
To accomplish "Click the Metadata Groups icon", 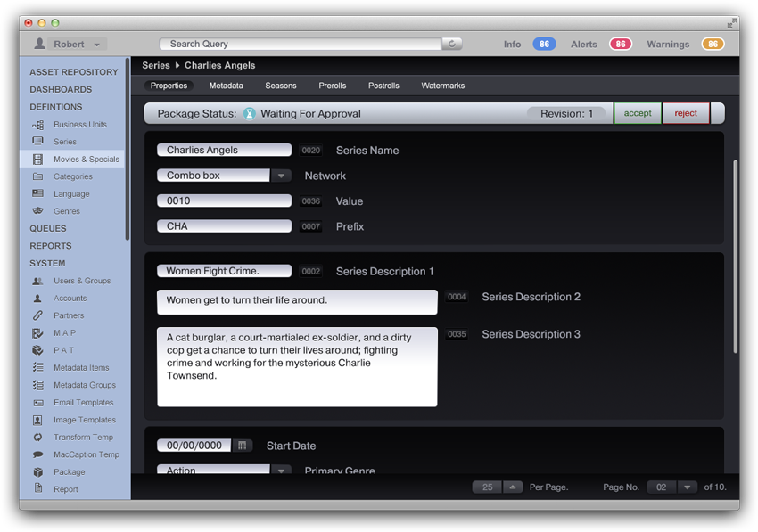I will tap(37, 385).
